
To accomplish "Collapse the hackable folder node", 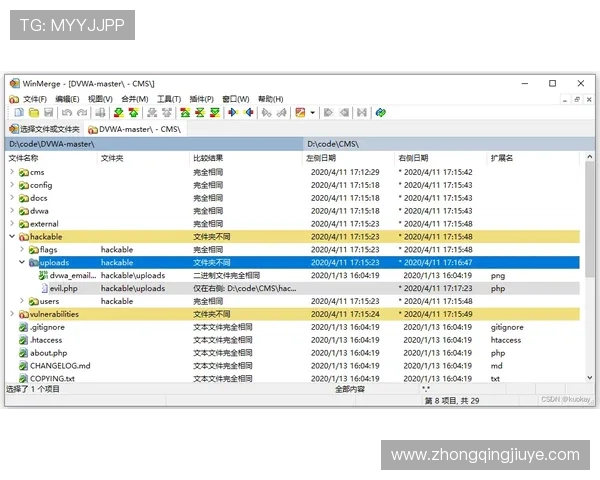I will (x=12, y=237).
